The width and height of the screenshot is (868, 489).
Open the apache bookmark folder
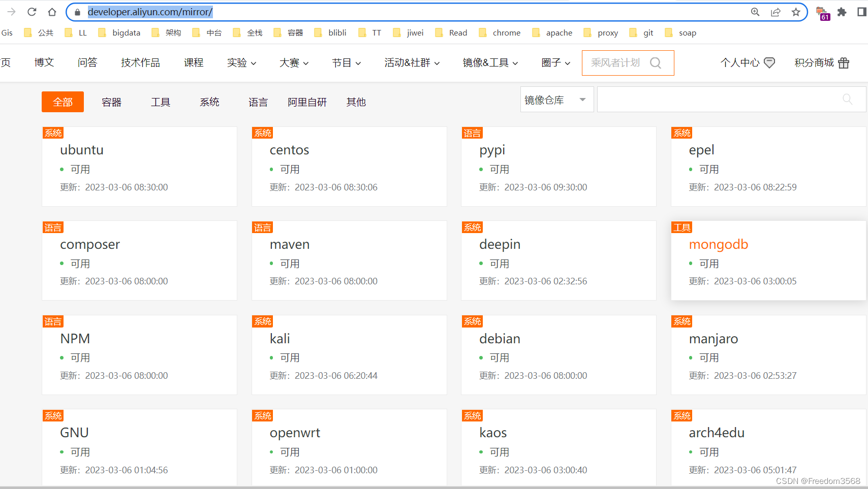coord(552,32)
